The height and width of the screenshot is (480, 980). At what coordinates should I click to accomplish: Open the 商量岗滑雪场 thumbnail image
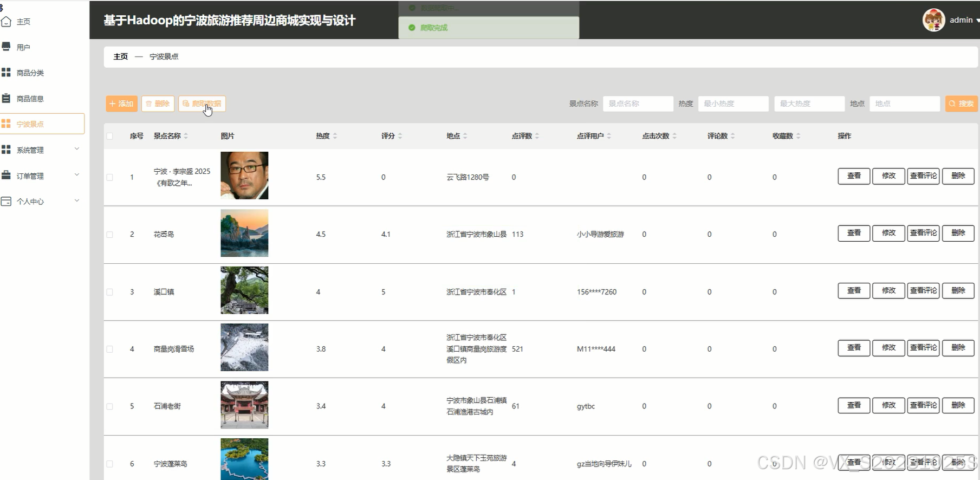244,347
